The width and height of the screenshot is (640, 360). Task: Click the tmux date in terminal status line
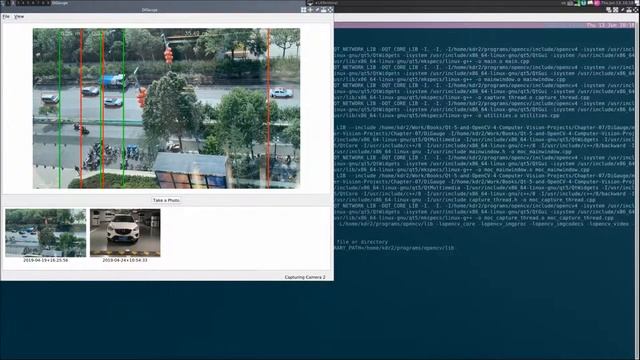pyautogui.click(x=610, y=25)
